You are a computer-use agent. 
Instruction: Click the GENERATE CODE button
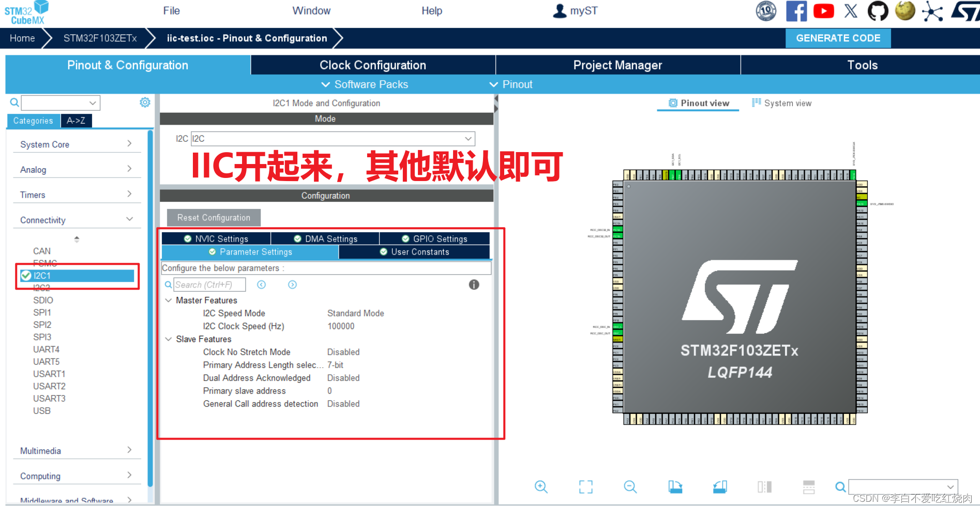(x=838, y=38)
